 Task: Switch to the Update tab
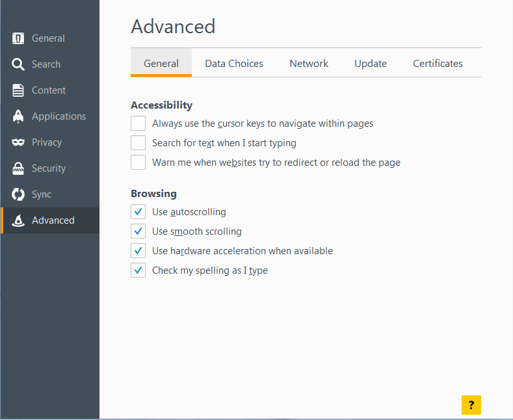coord(371,63)
